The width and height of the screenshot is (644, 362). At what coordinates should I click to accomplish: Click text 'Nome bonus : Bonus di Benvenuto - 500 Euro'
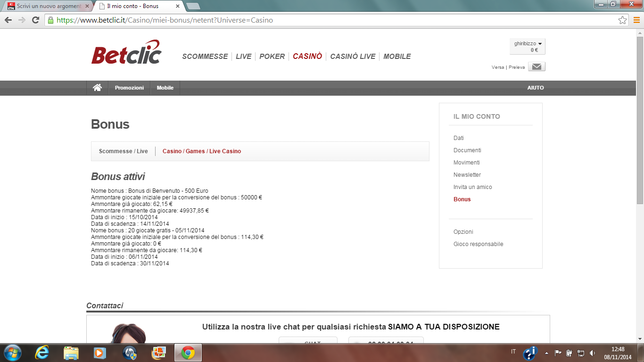[149, 191]
